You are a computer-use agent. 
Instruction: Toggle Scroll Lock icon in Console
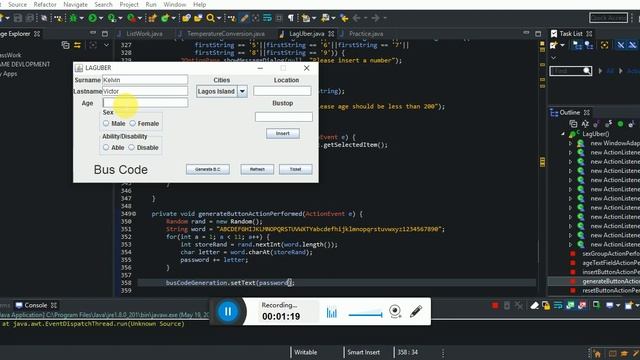click(x=546, y=305)
